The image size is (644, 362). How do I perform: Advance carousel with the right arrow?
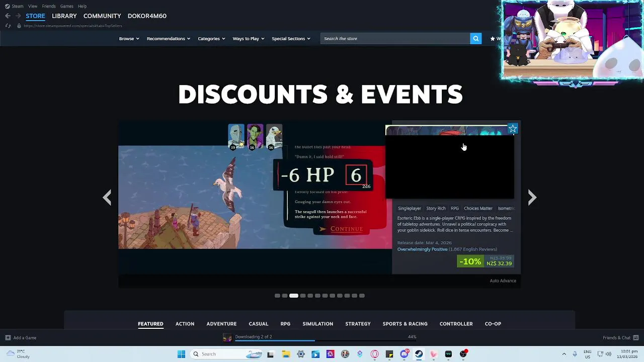(532, 197)
